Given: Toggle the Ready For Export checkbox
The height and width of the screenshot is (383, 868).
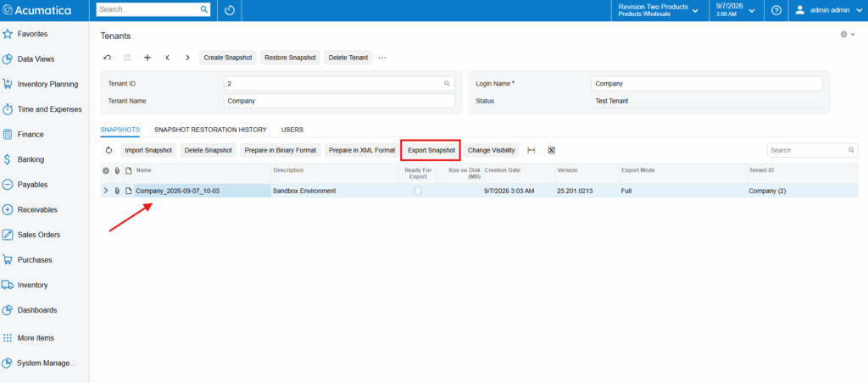Looking at the screenshot, I should click(417, 191).
